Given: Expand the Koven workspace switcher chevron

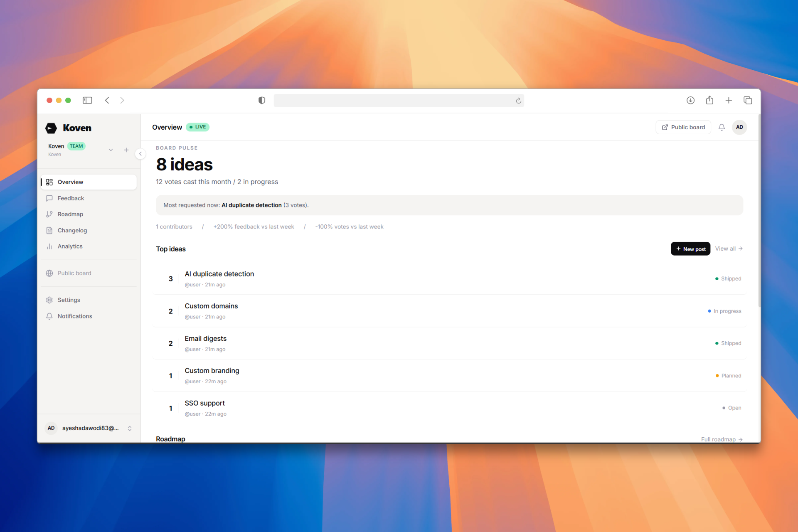Looking at the screenshot, I should [x=111, y=150].
